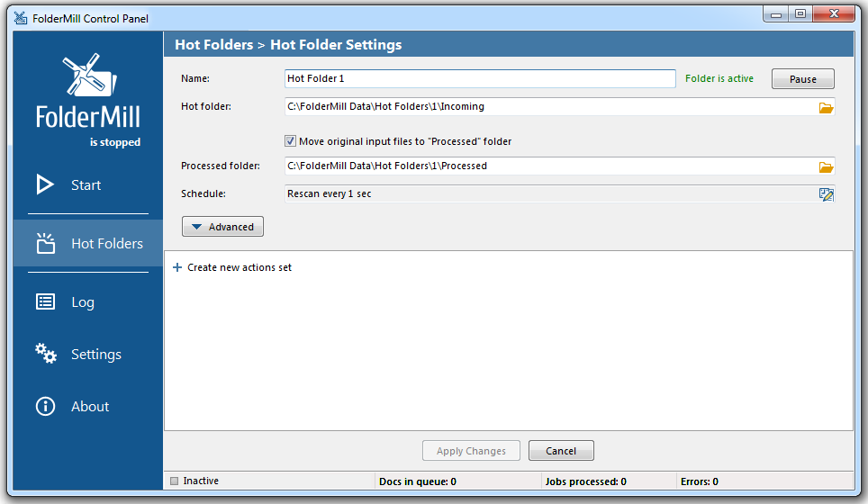Open Settings using the gears icon
The width and height of the screenshot is (868, 504).
[45, 354]
